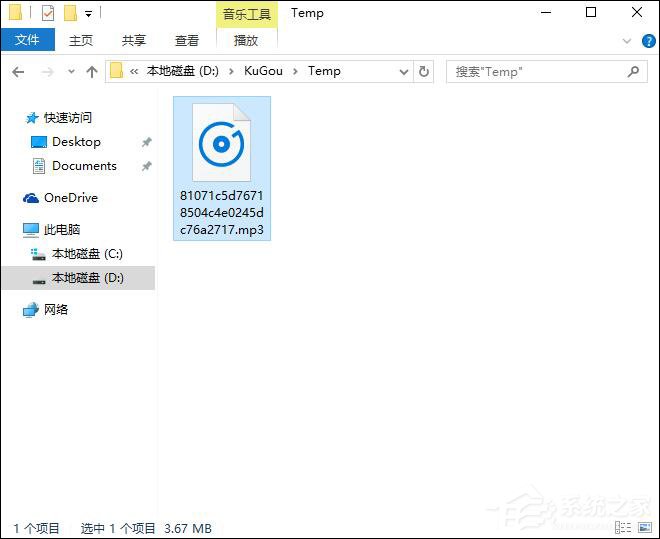Open Help with the question icon
660x539 pixels.
(x=649, y=41)
